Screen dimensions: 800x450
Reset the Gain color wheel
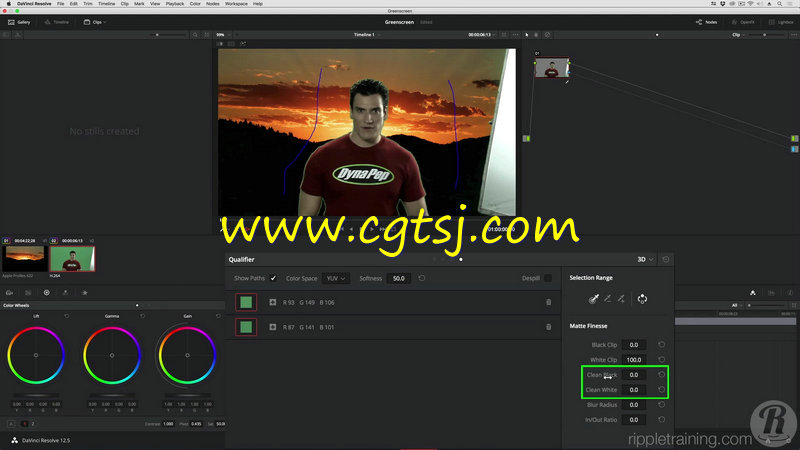click(x=218, y=316)
